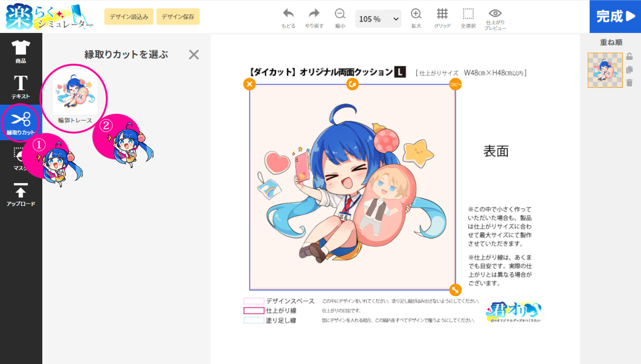Close the 縁取りカットを選ぶ panel

194,55
